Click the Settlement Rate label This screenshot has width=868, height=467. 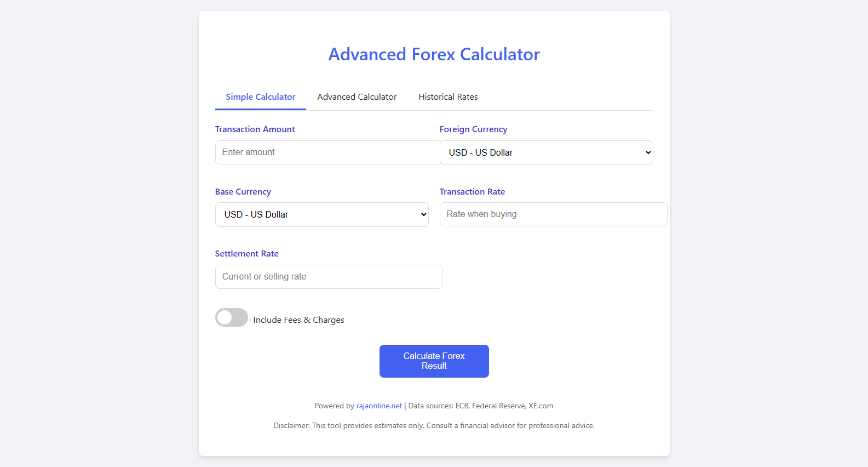[x=247, y=254]
